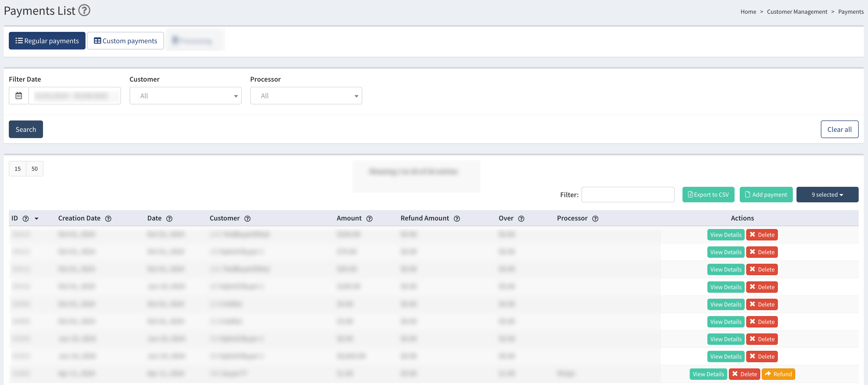The height and width of the screenshot is (385, 868).
Task: Toggle the sort direction on the ID column
Action: click(36, 218)
